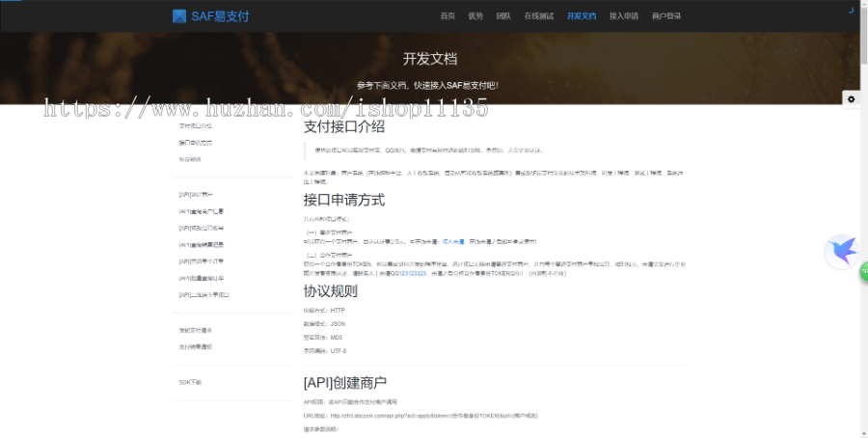Open the 团队 navigation item
The image size is (868, 438).
pyautogui.click(x=503, y=16)
